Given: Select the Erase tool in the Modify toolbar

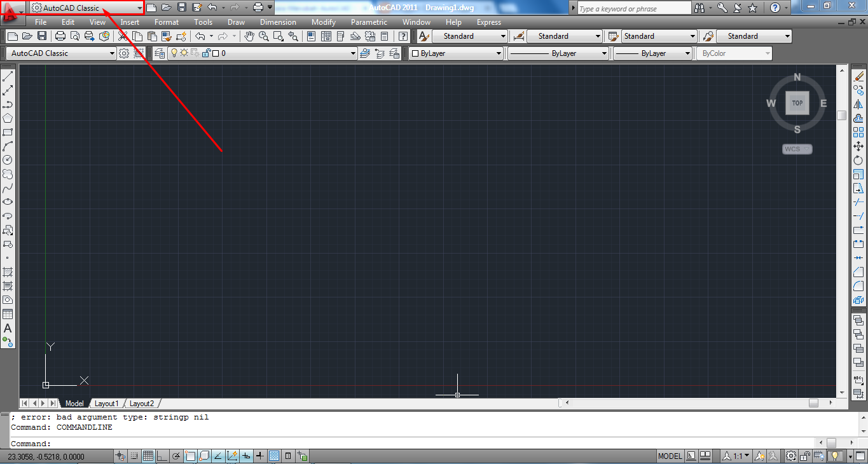Looking at the screenshot, I should 858,77.
